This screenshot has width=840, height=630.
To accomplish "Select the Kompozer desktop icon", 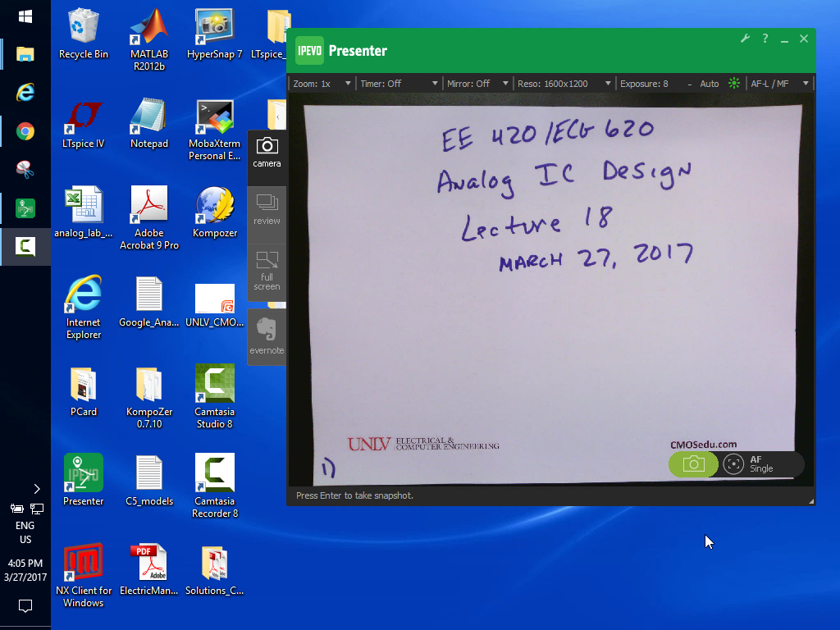I will (x=214, y=212).
